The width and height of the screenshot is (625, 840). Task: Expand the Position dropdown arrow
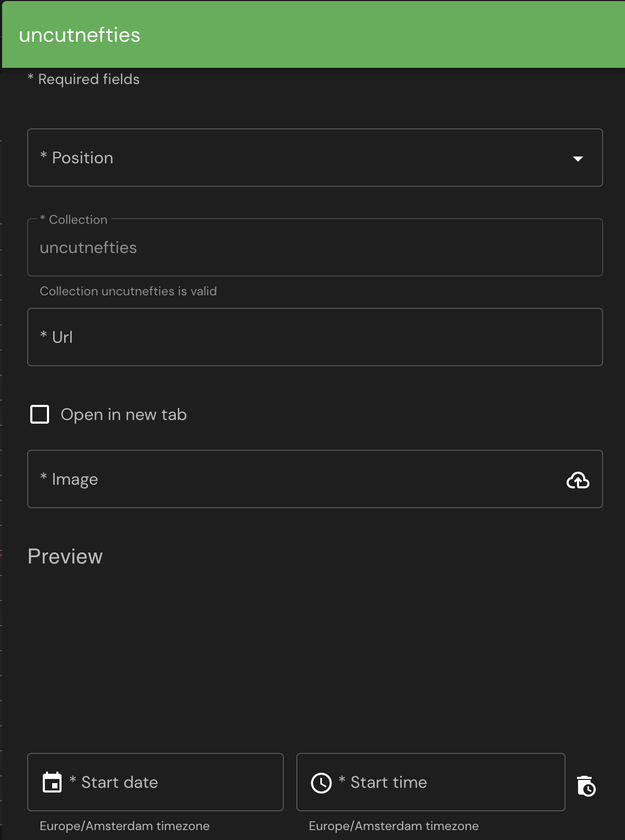point(578,159)
